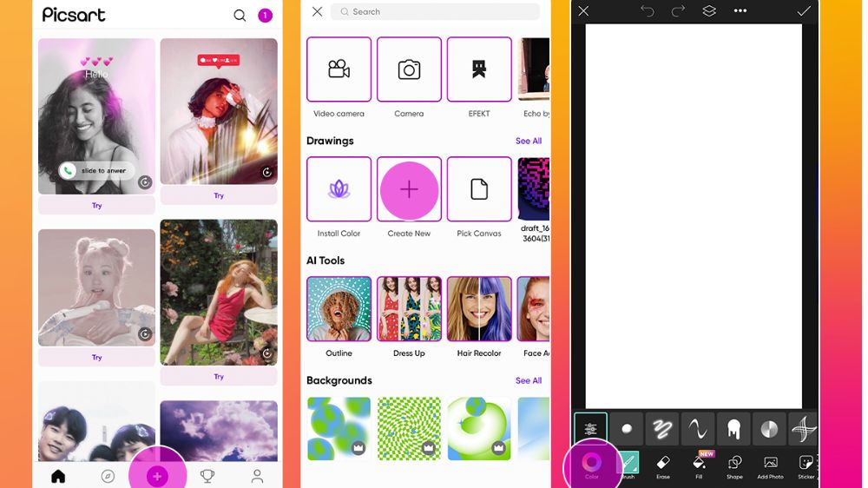Image resolution: width=868 pixels, height=488 pixels.
Task: Click the Redo arrow in editor
Action: coord(678,11)
